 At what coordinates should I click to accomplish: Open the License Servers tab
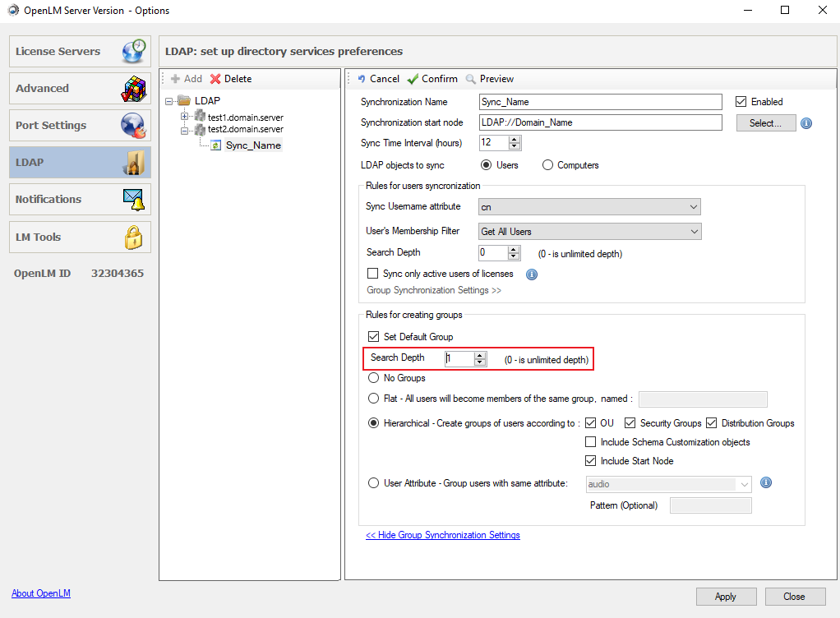tap(80, 51)
